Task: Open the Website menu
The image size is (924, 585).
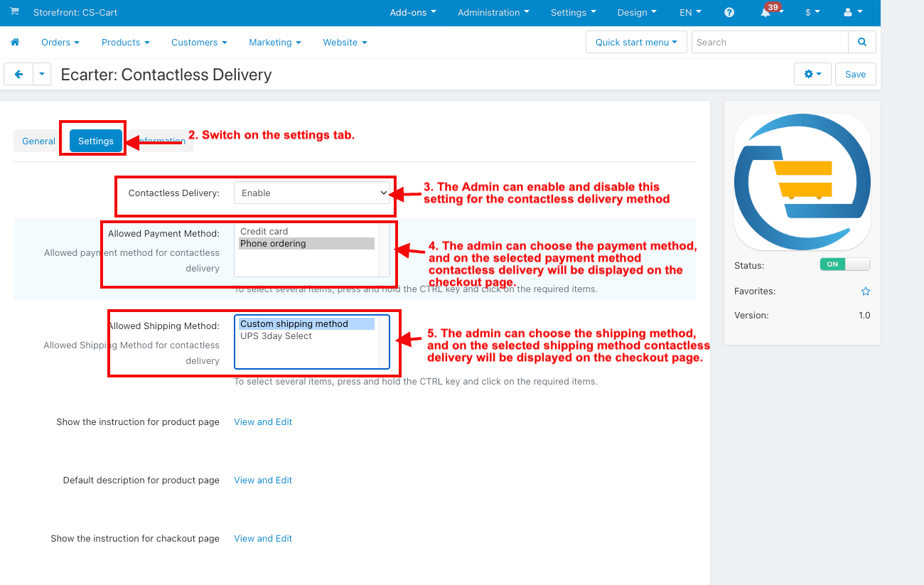Action: [345, 42]
